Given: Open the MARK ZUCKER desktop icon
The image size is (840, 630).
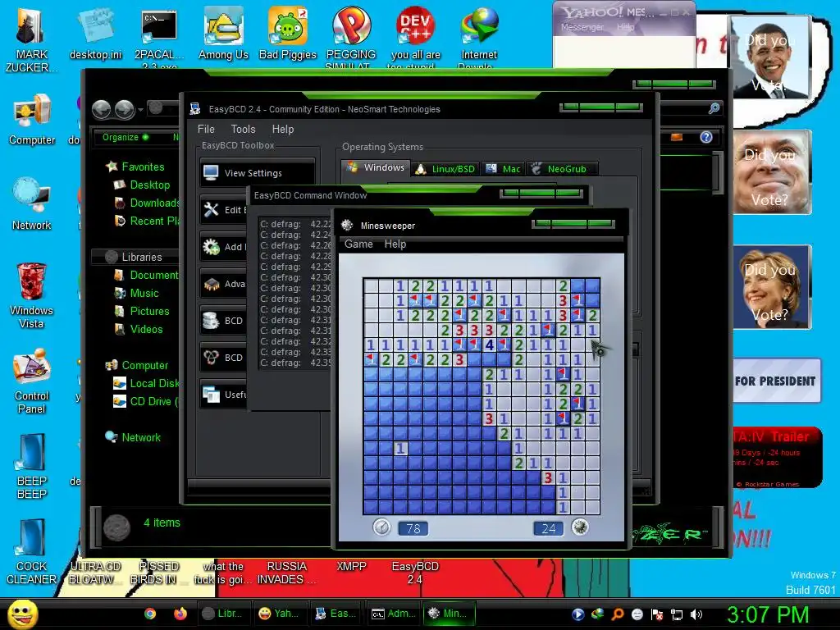Looking at the screenshot, I should pyautogui.click(x=31, y=41).
